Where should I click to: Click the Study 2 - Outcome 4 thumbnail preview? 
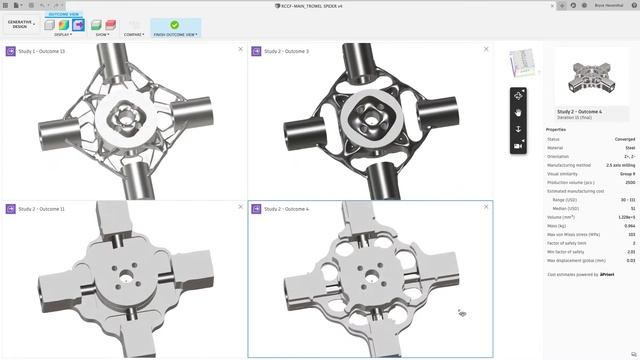[591, 78]
